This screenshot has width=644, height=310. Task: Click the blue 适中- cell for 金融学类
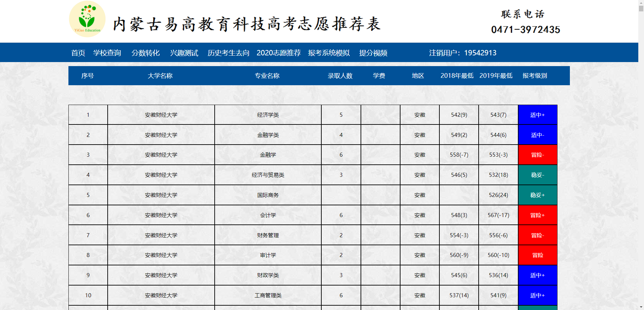(538, 135)
